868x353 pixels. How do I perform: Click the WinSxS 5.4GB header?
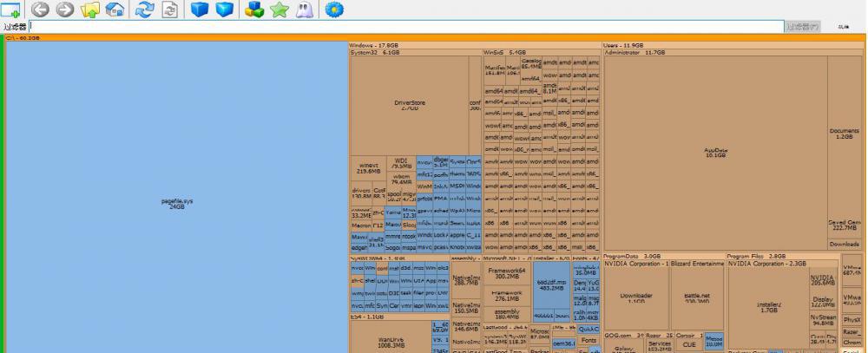[542, 53]
